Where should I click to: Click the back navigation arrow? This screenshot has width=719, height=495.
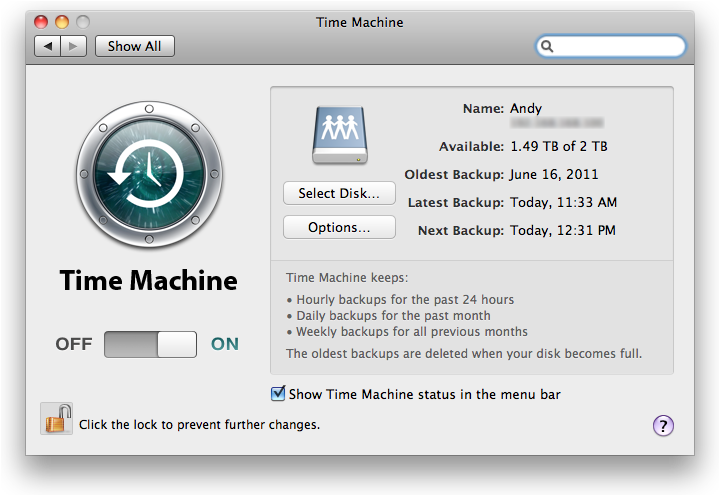[47, 46]
